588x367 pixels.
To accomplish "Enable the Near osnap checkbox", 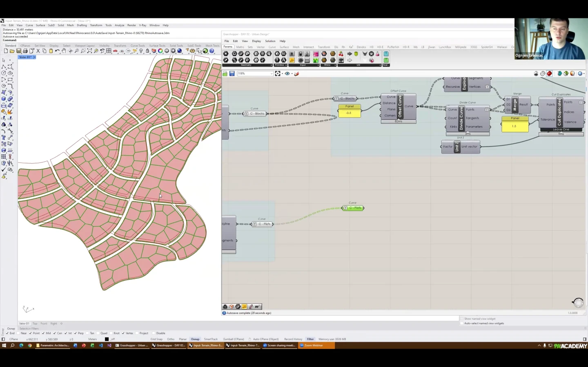I will tap(19, 333).
